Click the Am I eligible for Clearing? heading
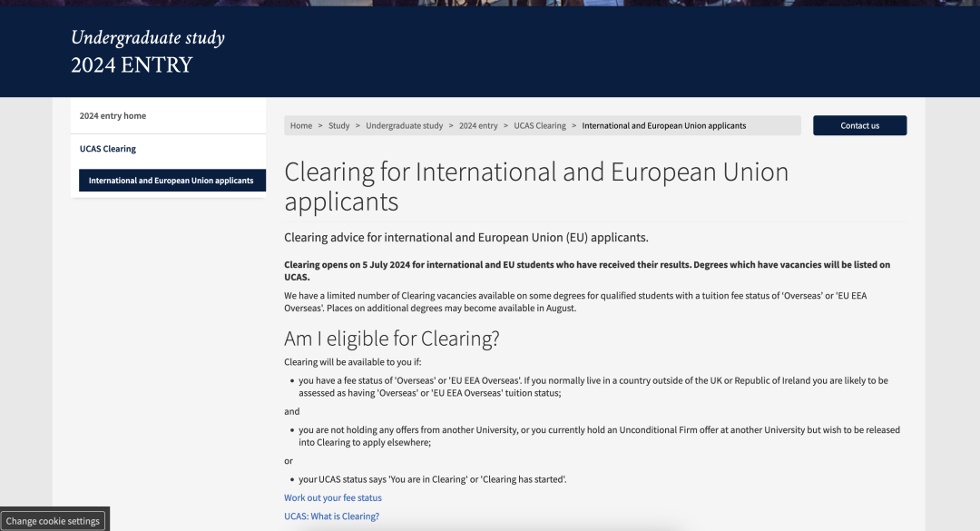 point(392,339)
